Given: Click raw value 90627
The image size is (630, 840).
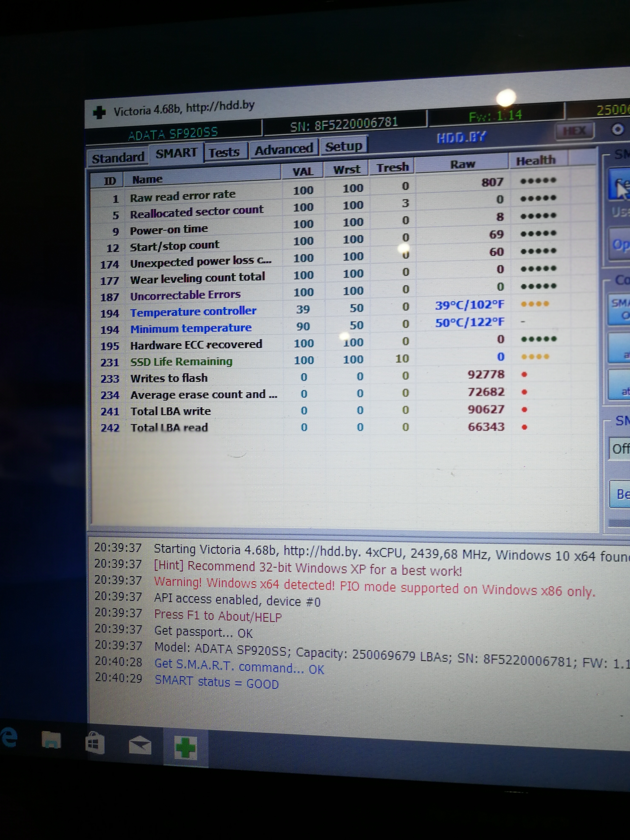Looking at the screenshot, I should (x=486, y=409).
